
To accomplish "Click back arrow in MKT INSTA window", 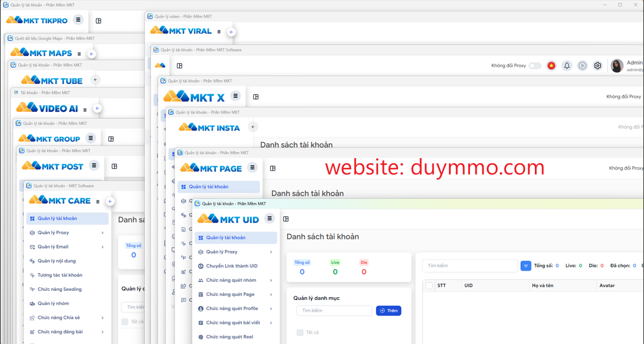I will tap(253, 127).
